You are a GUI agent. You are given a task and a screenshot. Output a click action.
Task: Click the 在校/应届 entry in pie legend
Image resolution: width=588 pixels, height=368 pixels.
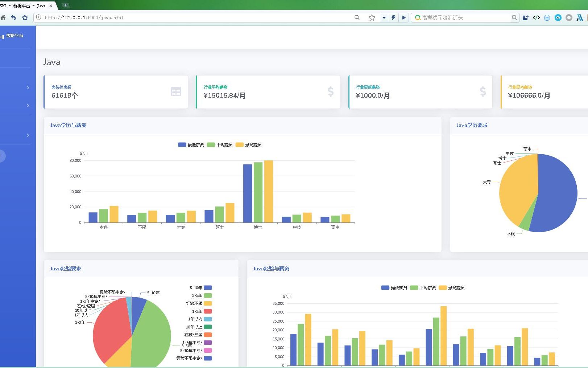point(198,335)
